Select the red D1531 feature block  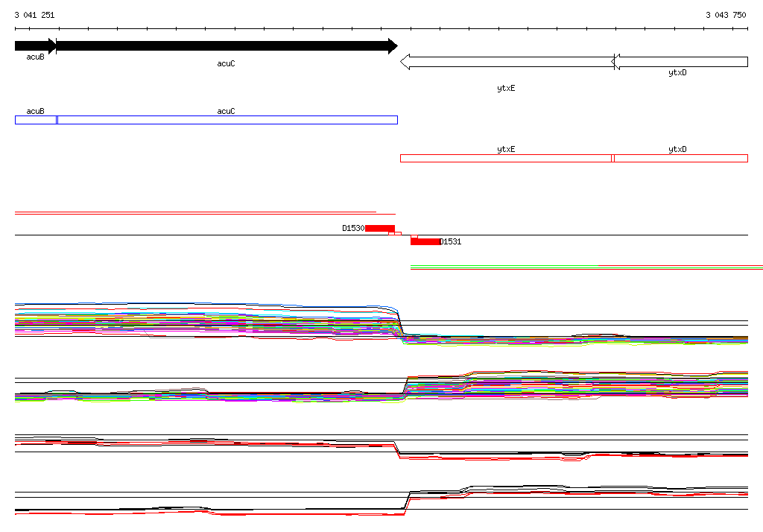425,241
